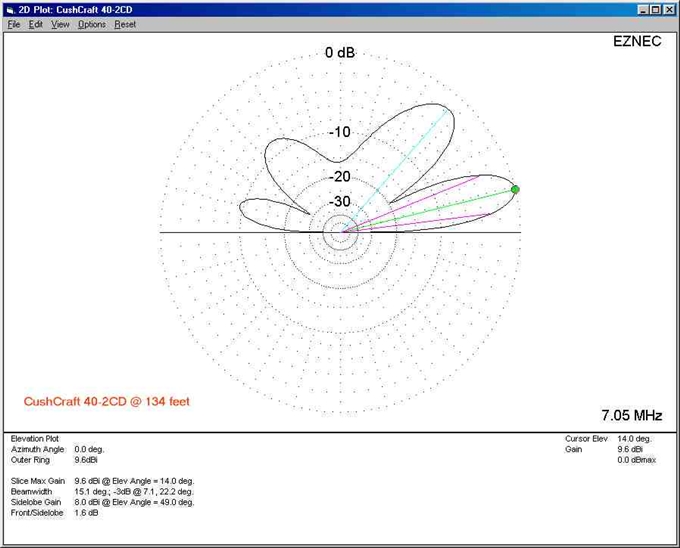The width and height of the screenshot is (680, 548).
Task: Click the 'Elevation Plot' heading text
Action: point(35,439)
